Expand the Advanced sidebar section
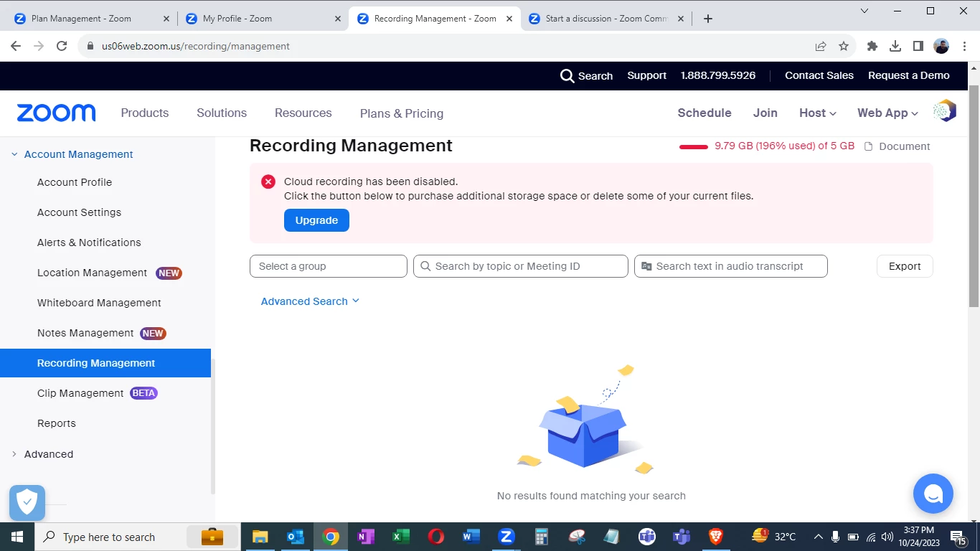 pos(14,454)
